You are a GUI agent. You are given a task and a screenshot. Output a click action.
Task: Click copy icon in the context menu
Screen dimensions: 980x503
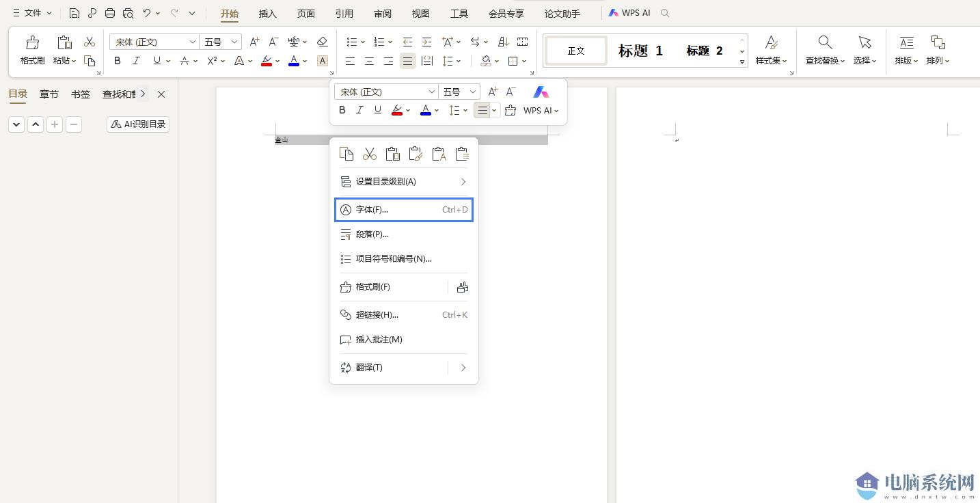tap(346, 154)
